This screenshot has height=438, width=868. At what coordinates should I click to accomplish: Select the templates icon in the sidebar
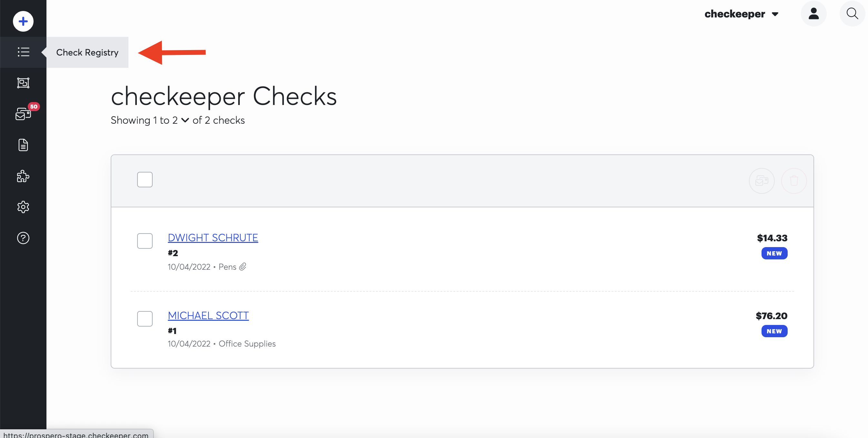click(23, 83)
